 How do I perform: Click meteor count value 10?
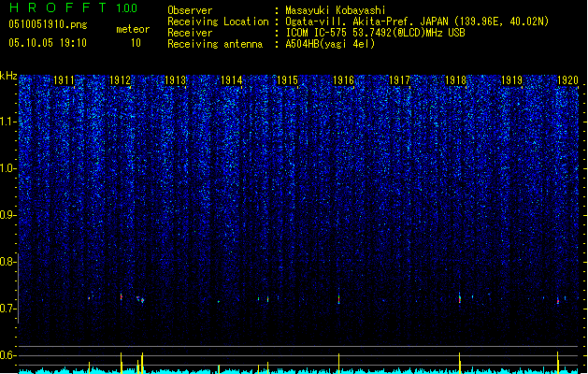(136, 43)
